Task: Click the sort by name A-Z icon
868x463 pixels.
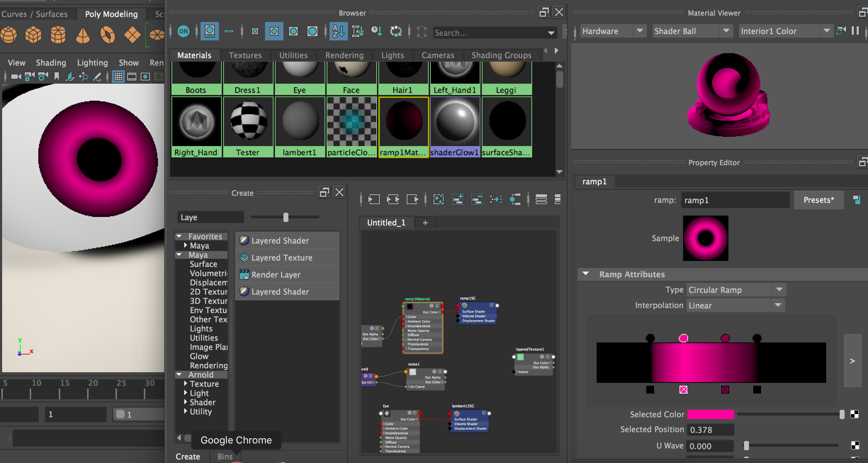Action: click(x=338, y=31)
